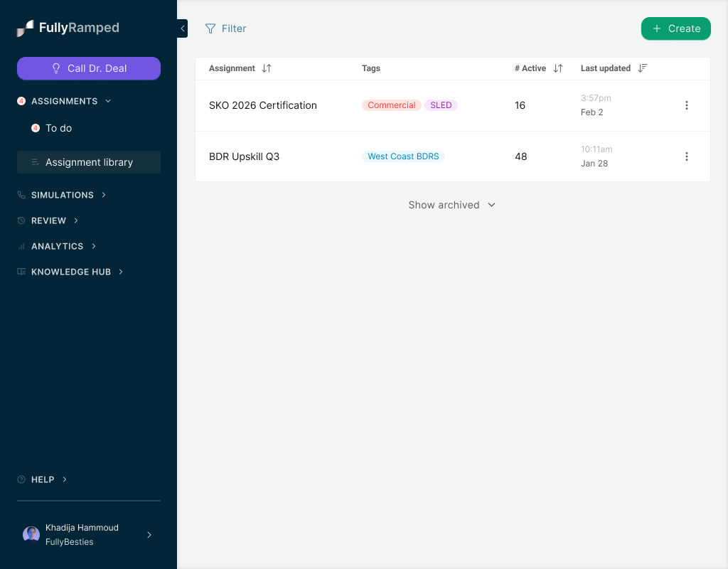The width and height of the screenshot is (728, 569).
Task: Click the FullyRamped logo icon
Action: [23, 26]
